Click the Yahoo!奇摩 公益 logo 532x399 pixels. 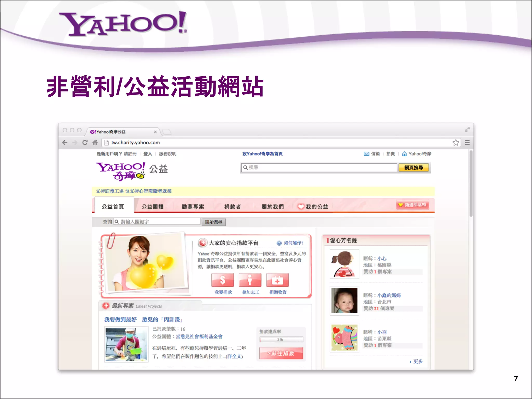pos(132,171)
